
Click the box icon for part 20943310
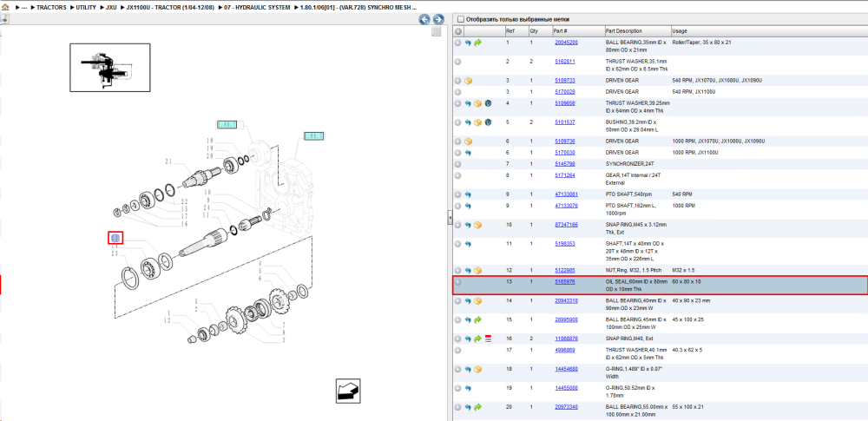[x=477, y=301]
